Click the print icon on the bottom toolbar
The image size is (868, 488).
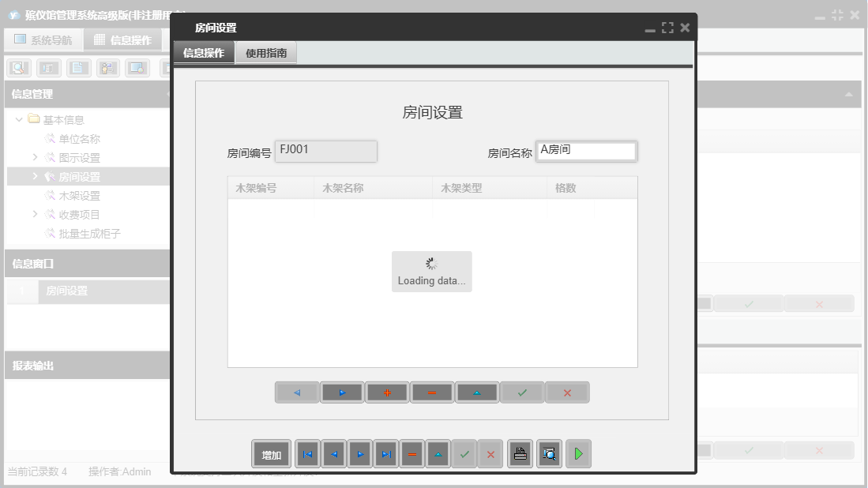click(519, 453)
